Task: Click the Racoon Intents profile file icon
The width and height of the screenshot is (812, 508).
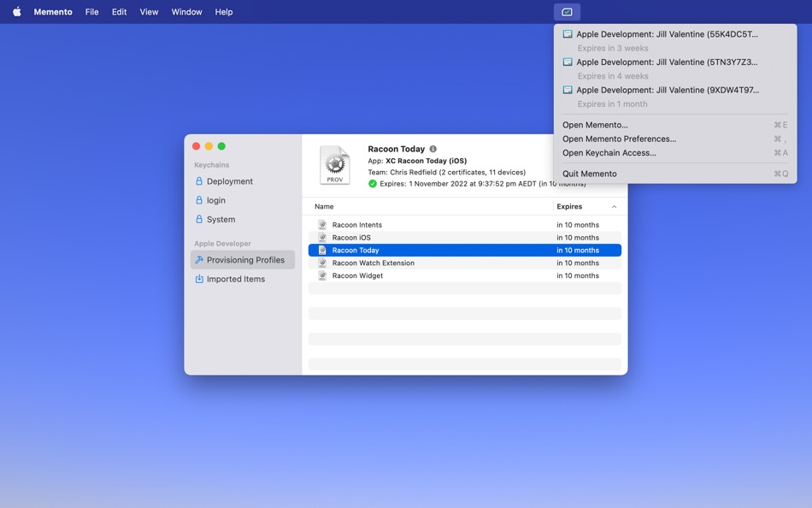Action: (322, 224)
